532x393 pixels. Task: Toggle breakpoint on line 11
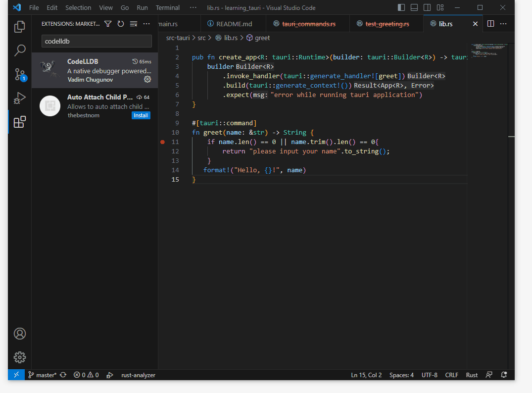pos(162,142)
